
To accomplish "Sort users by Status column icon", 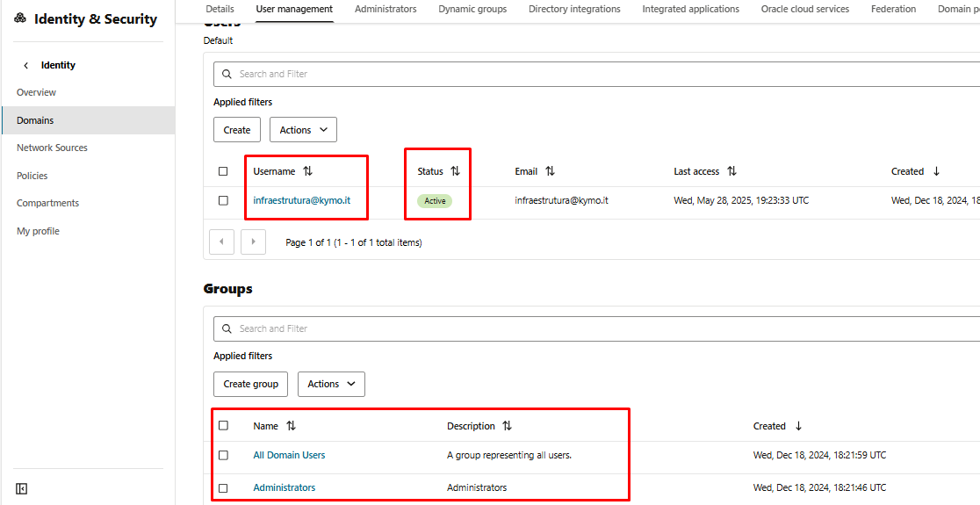I will [x=455, y=171].
